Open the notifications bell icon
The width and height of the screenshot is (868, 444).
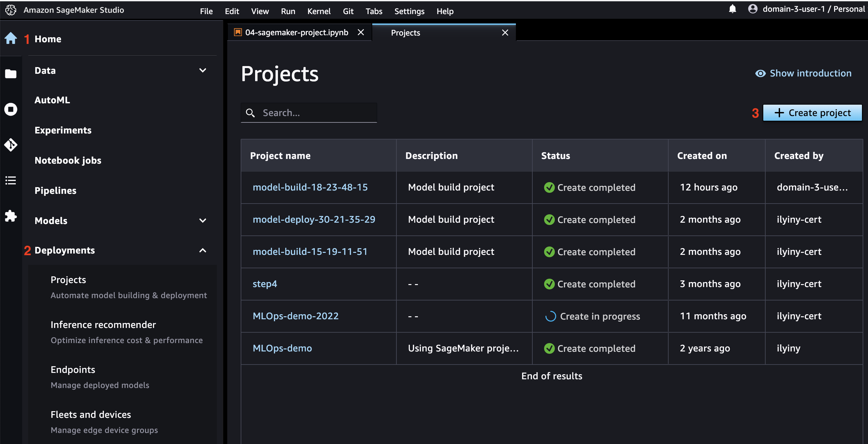click(732, 9)
